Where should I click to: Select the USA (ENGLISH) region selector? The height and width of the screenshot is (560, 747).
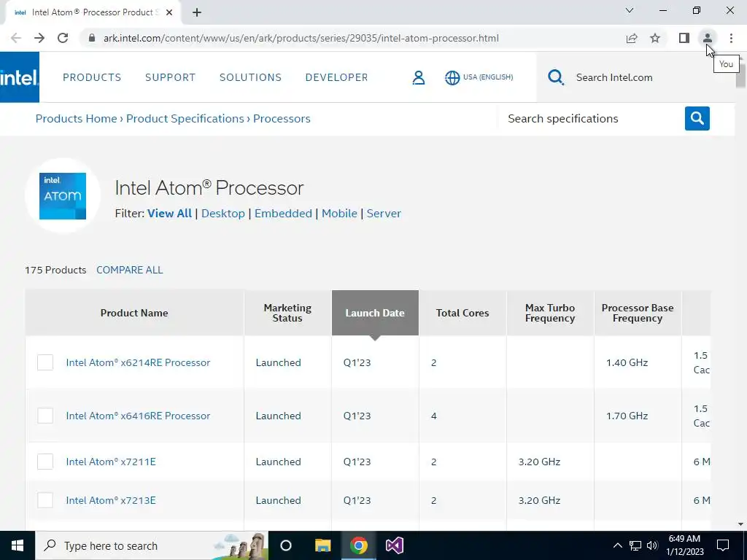click(x=488, y=77)
